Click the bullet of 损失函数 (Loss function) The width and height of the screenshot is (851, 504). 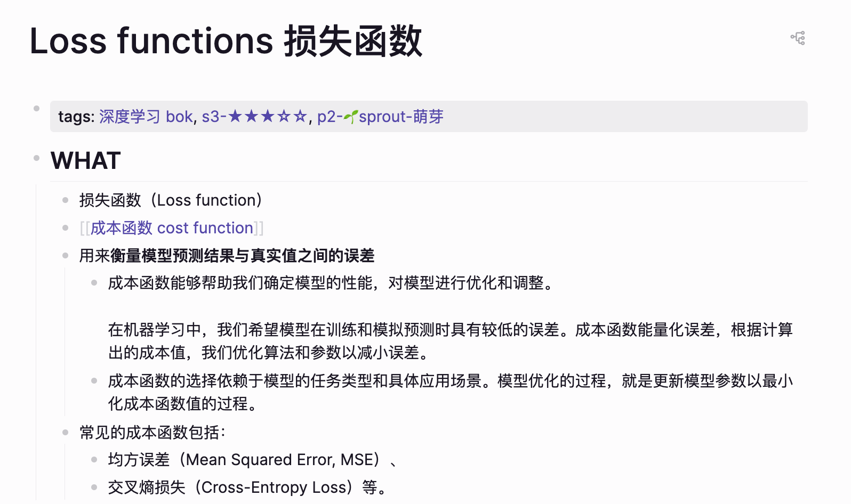[x=65, y=200]
